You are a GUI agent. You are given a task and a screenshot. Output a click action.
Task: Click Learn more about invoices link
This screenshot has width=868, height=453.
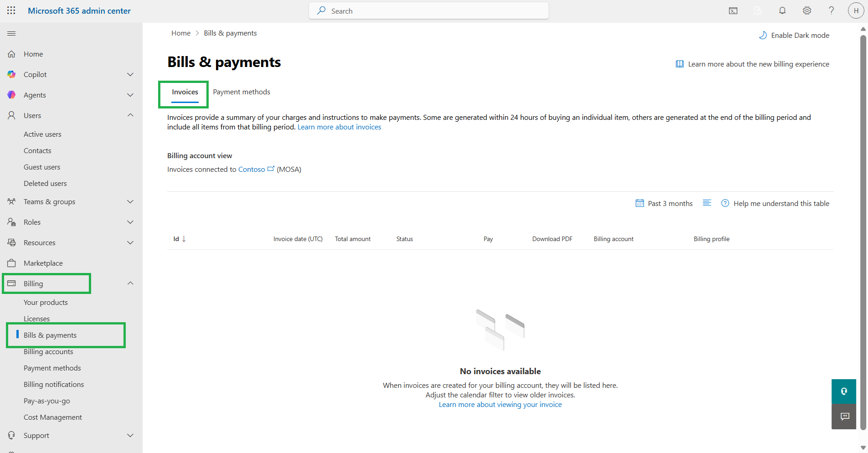[x=339, y=127]
